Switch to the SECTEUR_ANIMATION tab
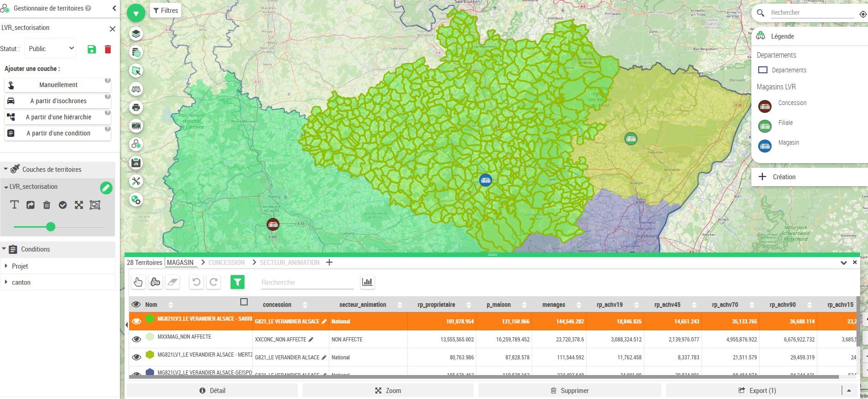 click(289, 263)
